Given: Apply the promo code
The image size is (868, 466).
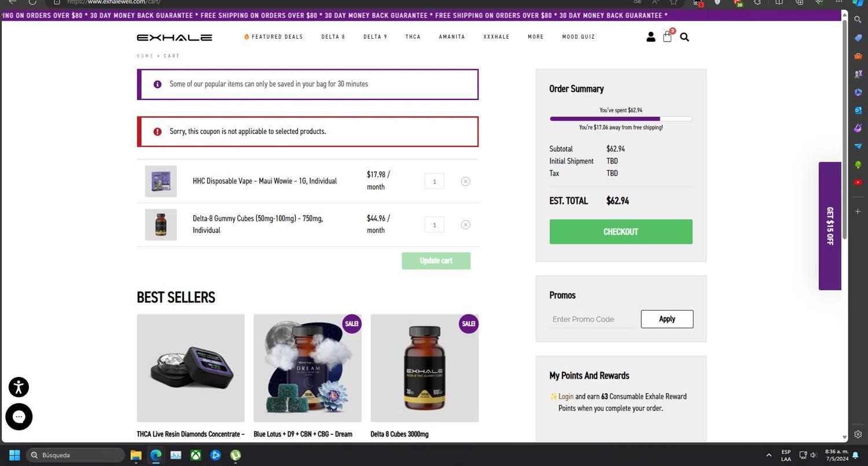Looking at the screenshot, I should [x=667, y=319].
